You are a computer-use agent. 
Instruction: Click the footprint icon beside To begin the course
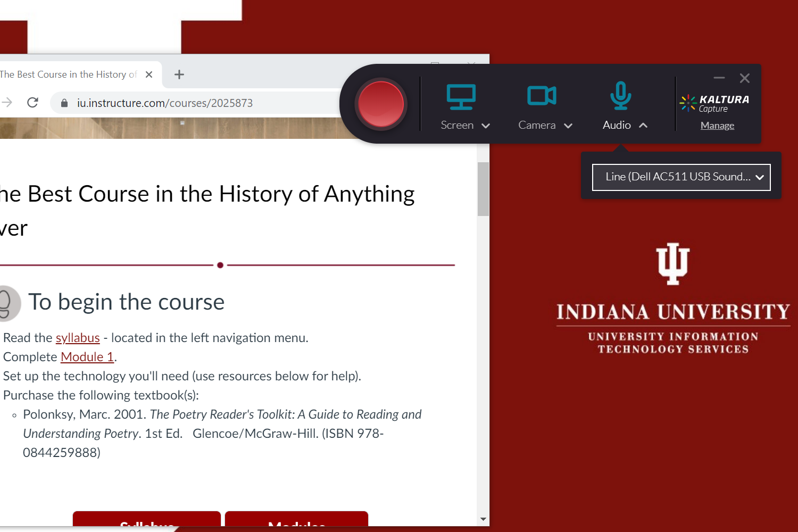[x=8, y=303]
